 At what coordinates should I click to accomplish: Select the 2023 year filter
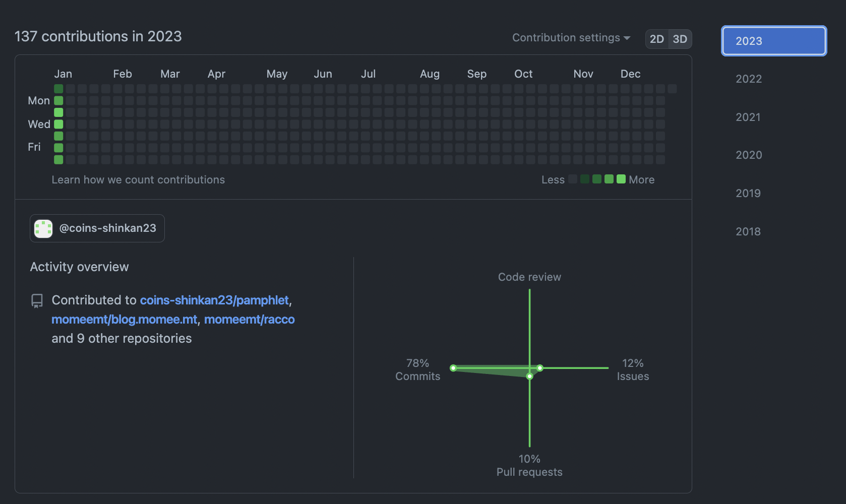[x=774, y=41]
